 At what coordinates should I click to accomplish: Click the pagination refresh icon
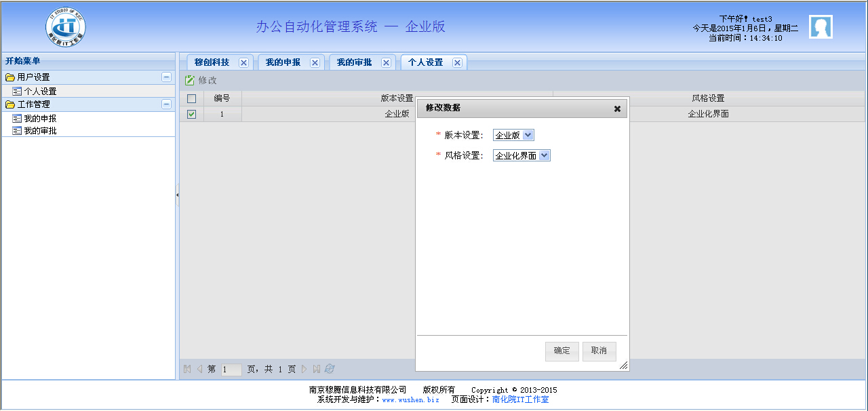tap(330, 369)
